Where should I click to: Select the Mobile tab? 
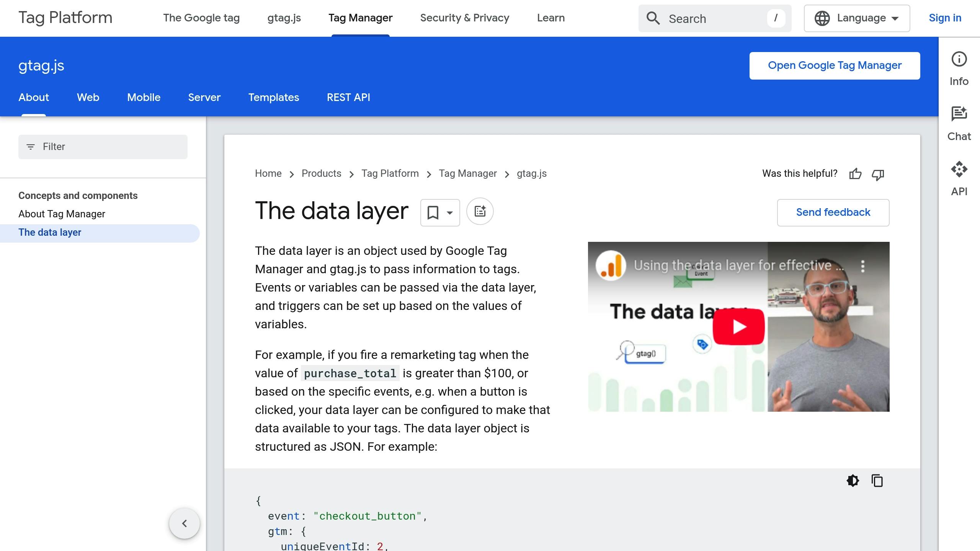coord(144,97)
